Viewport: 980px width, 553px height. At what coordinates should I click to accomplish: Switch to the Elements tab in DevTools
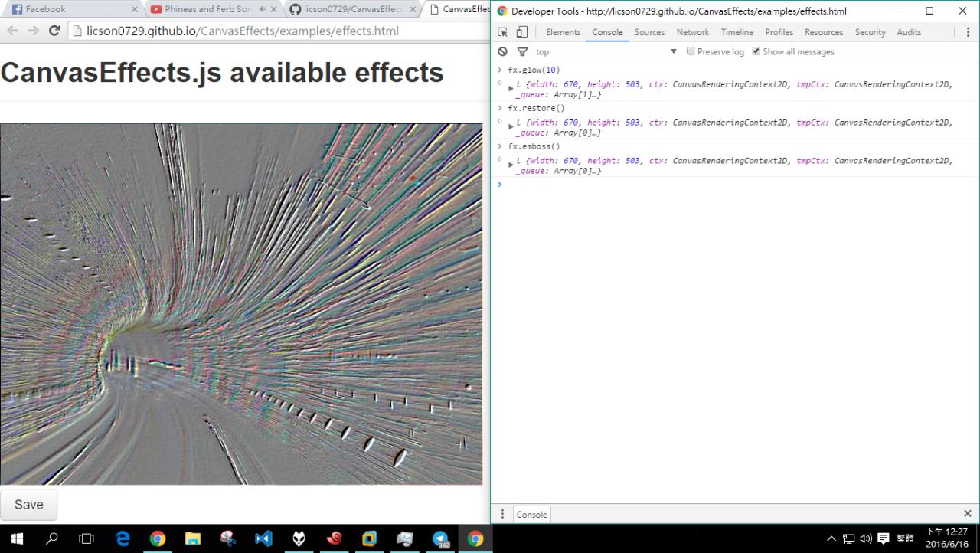point(563,32)
